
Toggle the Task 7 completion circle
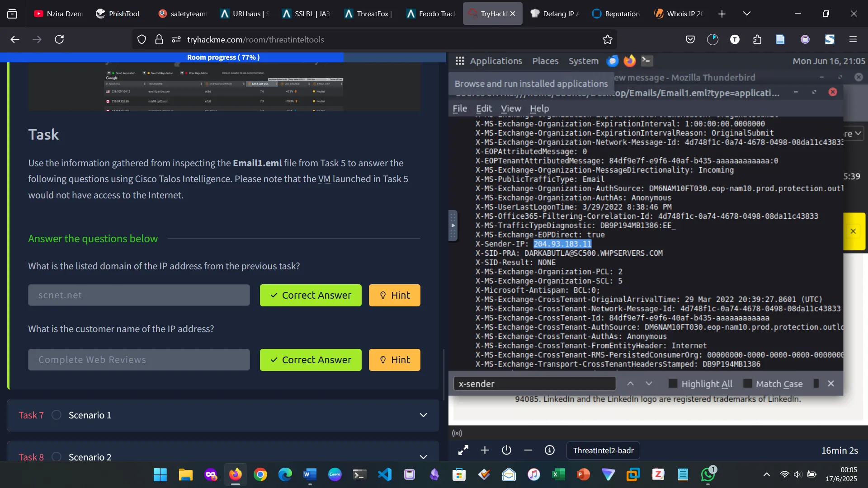point(57,415)
